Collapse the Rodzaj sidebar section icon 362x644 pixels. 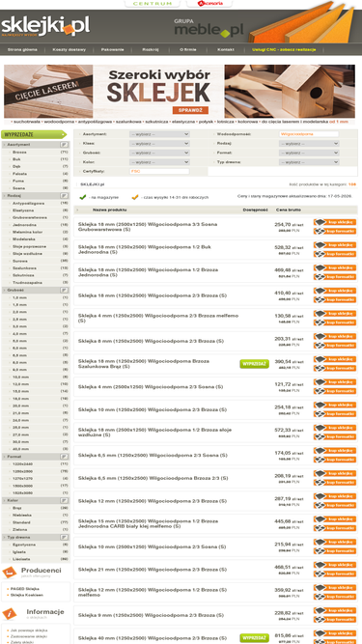pos(64,196)
